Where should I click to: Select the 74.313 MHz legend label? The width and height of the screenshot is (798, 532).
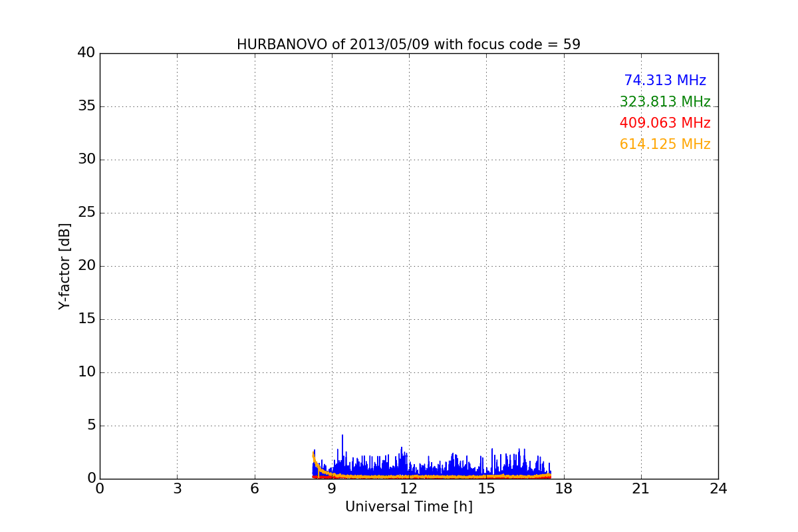click(x=665, y=80)
